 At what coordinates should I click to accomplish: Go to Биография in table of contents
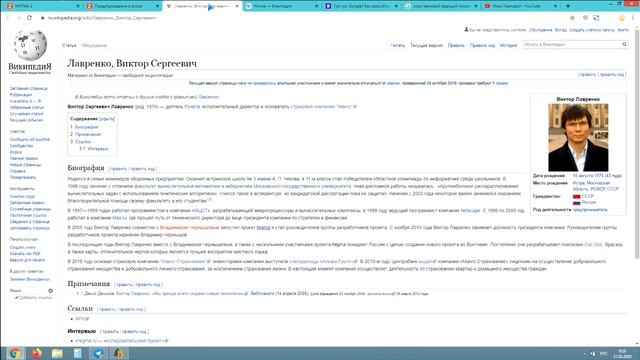point(86,127)
